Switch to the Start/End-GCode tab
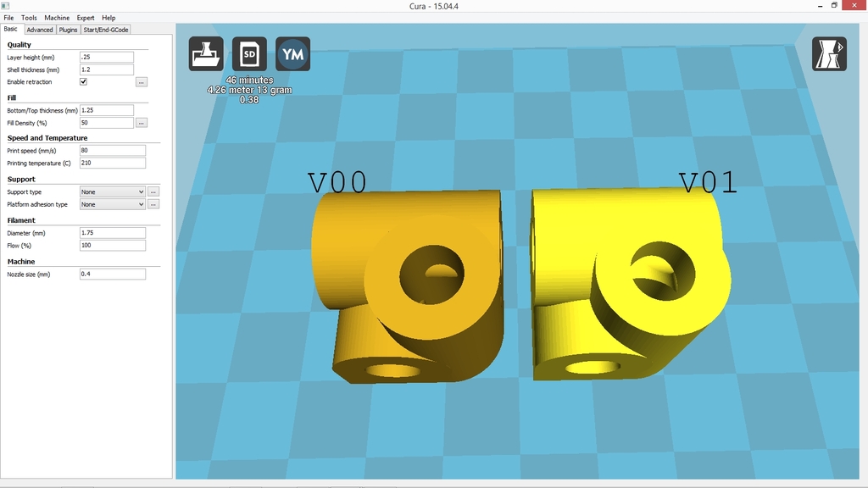The height and width of the screenshot is (488, 868). click(105, 30)
